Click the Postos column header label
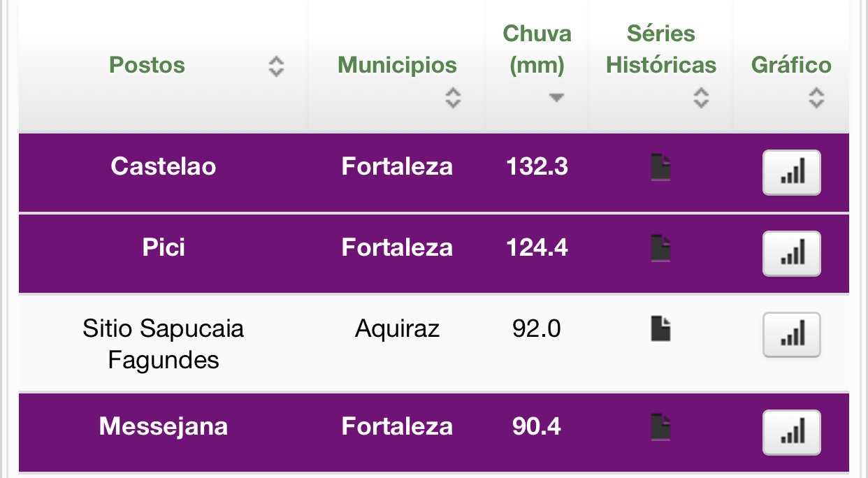The width and height of the screenshot is (868, 478). 147,66
